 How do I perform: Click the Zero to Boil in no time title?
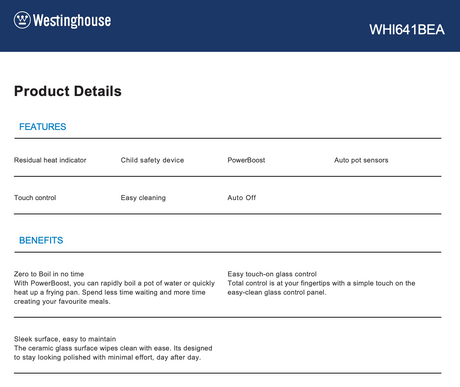(49, 274)
